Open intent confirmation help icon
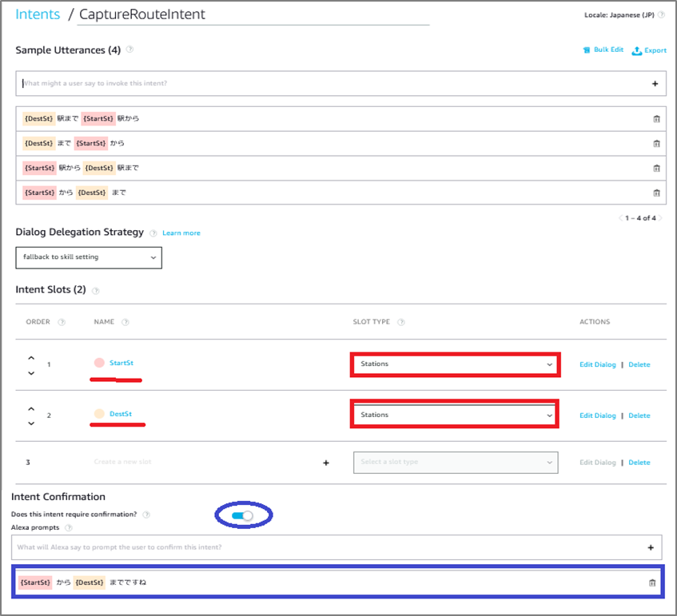 click(146, 515)
